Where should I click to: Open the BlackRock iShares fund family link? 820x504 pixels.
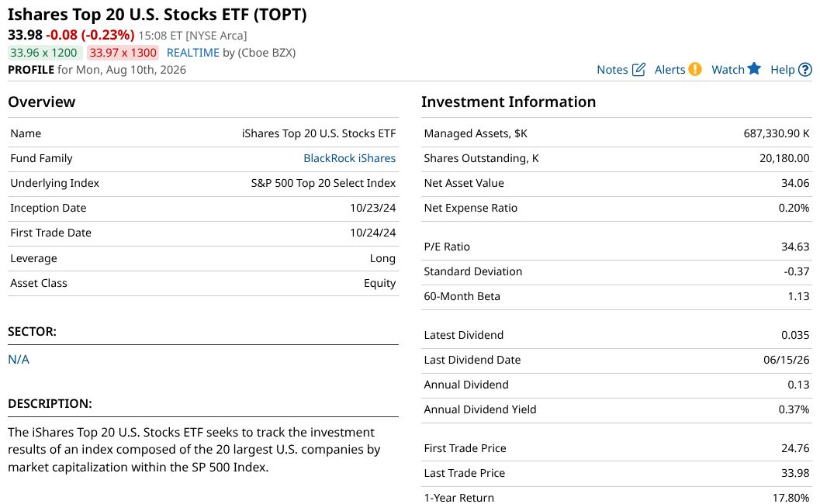tap(349, 158)
